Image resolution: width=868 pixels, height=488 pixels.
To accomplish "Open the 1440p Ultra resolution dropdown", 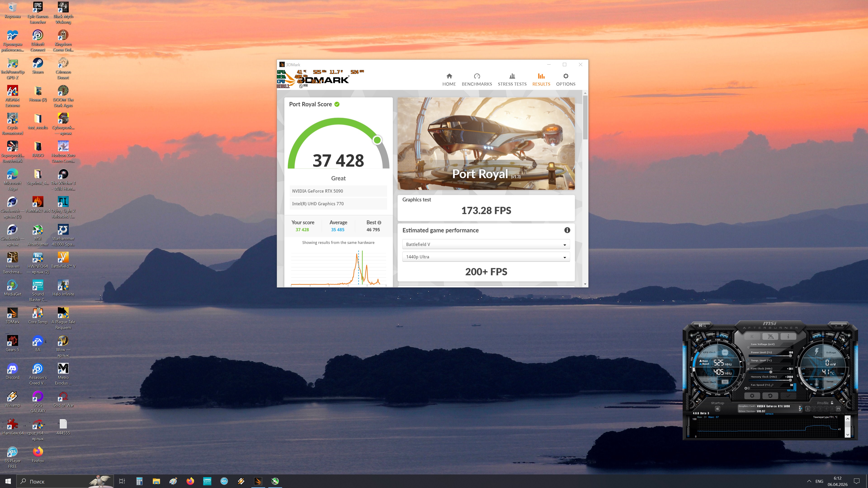I will point(486,257).
